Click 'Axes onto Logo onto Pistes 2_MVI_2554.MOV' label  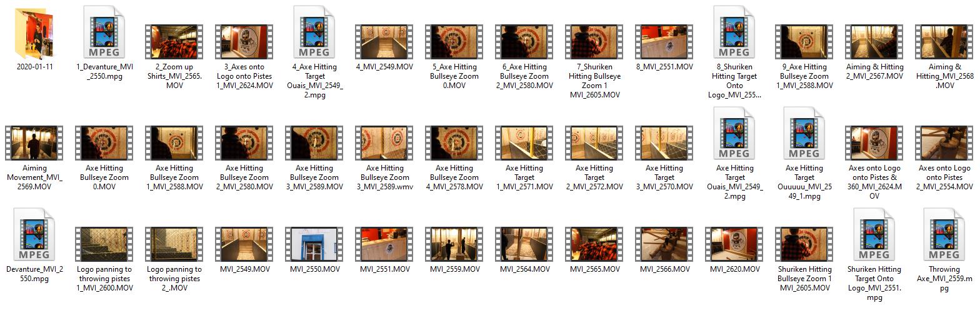tap(944, 177)
